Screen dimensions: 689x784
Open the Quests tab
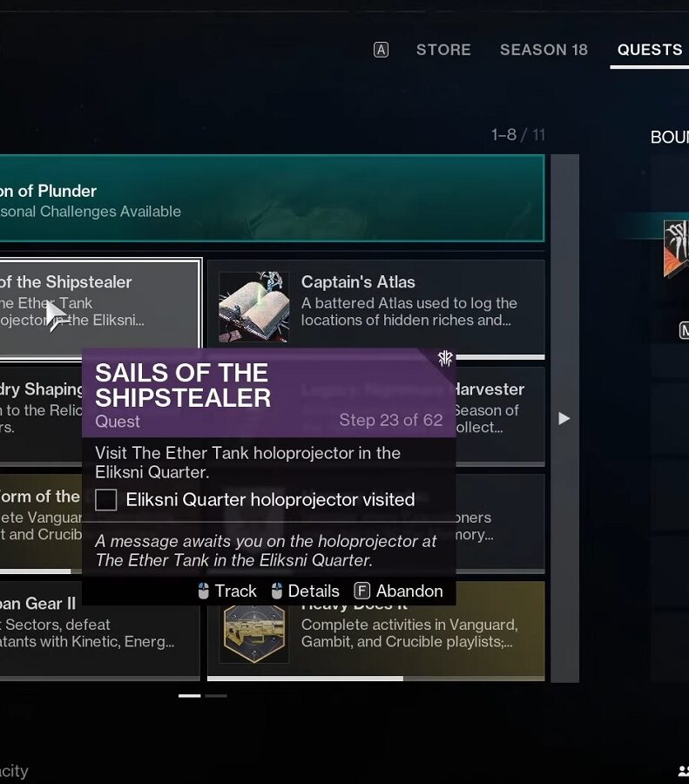[x=650, y=50]
